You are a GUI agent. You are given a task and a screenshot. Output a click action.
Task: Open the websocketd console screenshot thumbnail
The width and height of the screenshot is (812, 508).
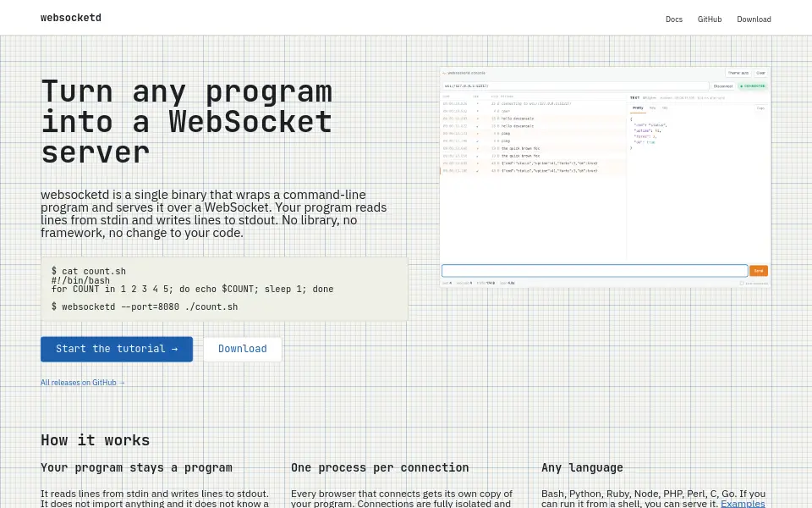(x=605, y=177)
